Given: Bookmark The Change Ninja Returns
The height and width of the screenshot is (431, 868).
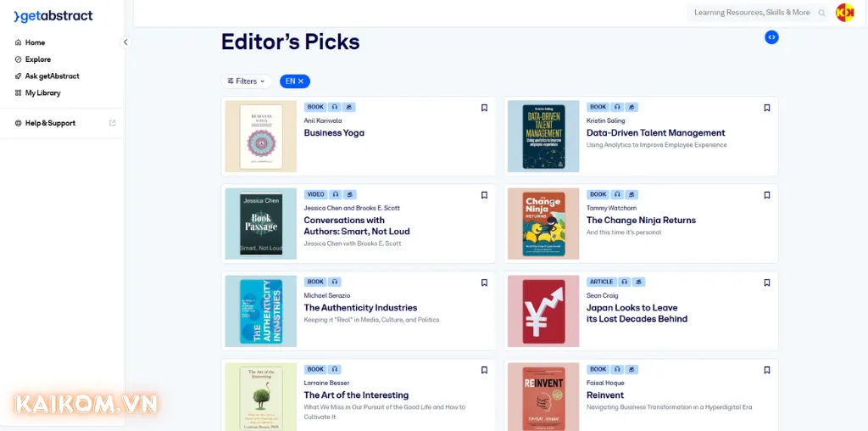Looking at the screenshot, I should pos(766,195).
